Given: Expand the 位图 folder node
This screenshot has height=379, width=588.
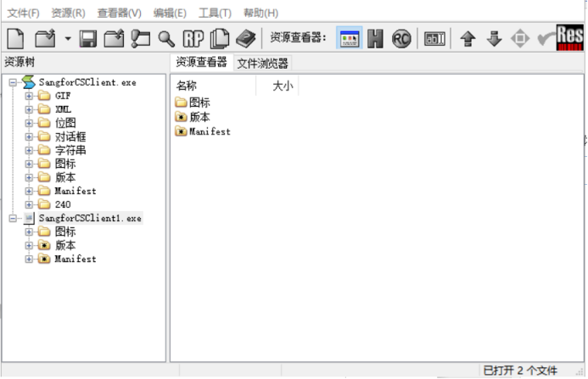Looking at the screenshot, I should point(29,123).
